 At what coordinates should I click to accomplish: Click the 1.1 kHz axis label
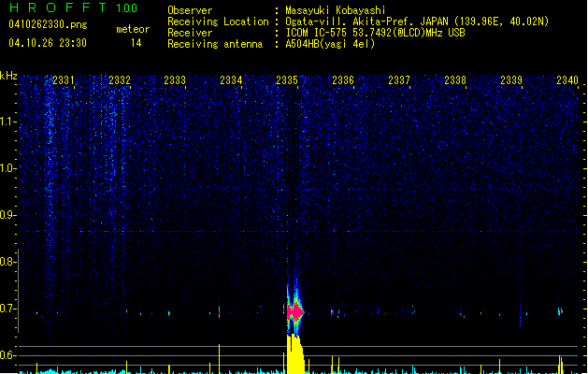tap(7, 122)
